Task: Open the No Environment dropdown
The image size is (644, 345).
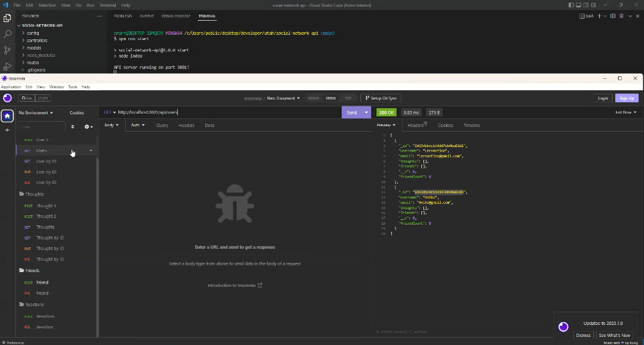Action: click(35, 112)
